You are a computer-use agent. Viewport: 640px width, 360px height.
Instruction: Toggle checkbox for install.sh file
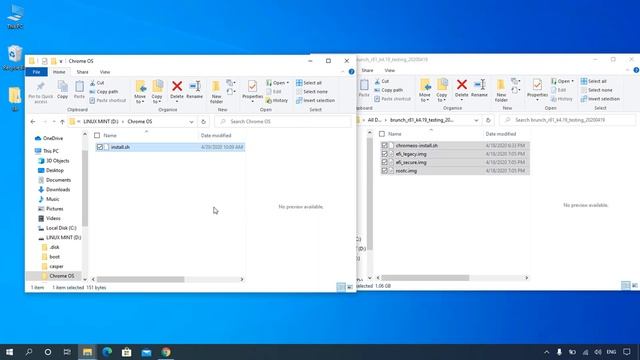tap(100, 147)
